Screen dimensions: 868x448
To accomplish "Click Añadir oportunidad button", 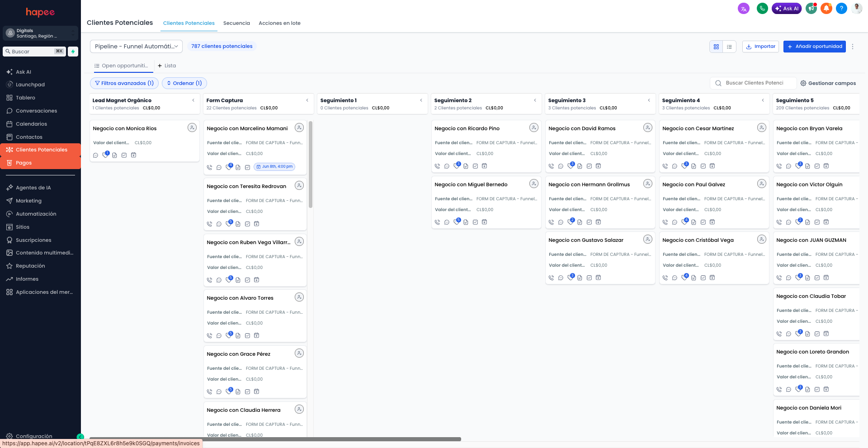I will click(815, 47).
